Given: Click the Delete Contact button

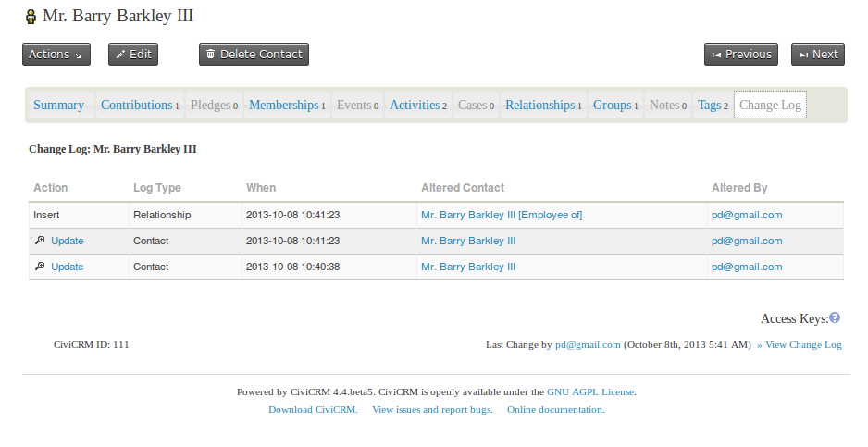Looking at the screenshot, I should pyautogui.click(x=254, y=55).
